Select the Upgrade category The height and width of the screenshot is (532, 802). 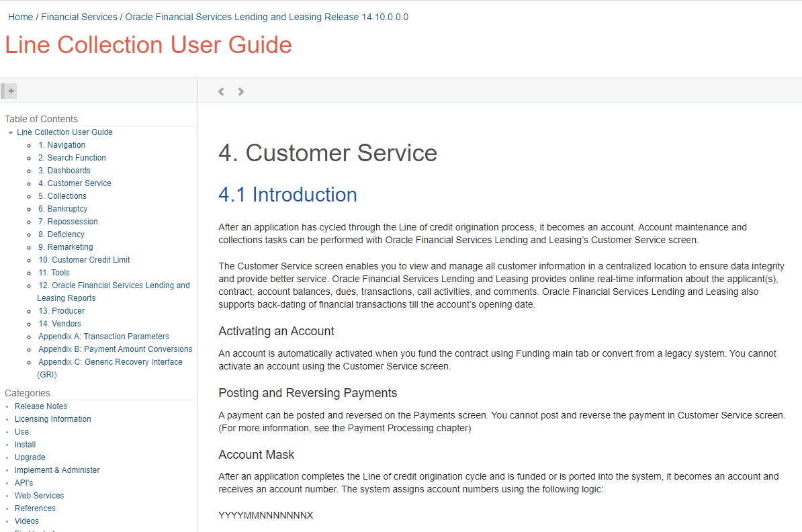pyautogui.click(x=30, y=457)
